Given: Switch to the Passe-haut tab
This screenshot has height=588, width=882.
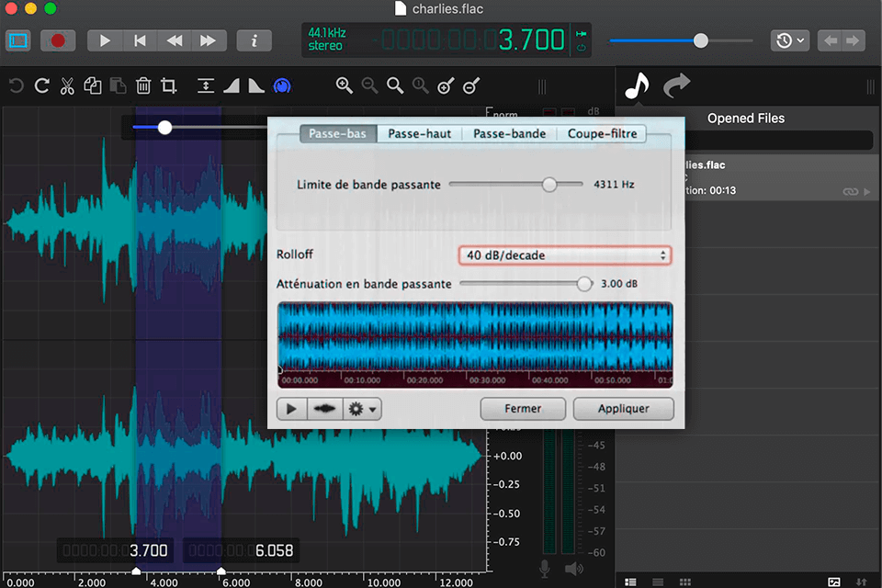Looking at the screenshot, I should (x=419, y=133).
